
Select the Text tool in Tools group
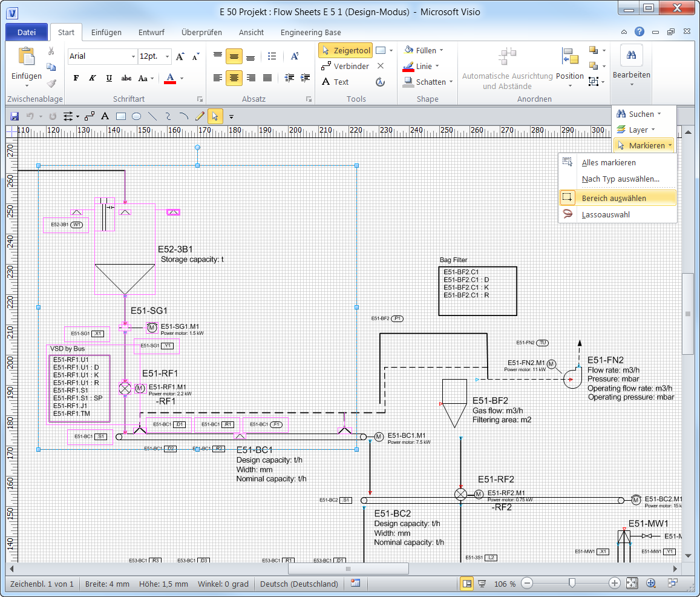tap(335, 82)
